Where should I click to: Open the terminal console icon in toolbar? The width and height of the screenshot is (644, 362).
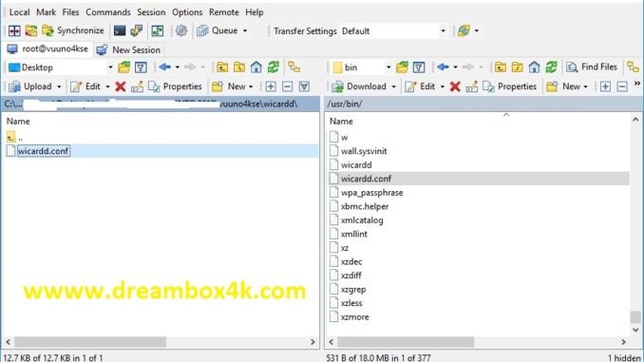(120, 30)
